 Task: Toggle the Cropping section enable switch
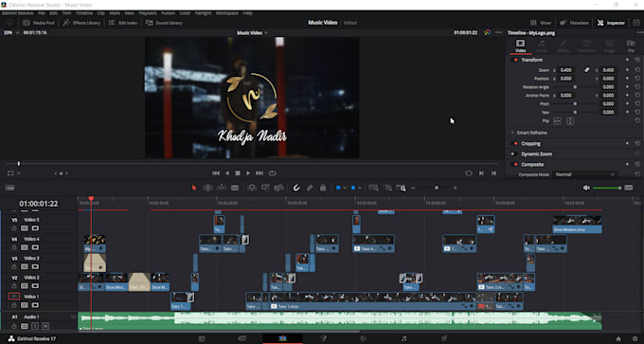[x=515, y=143]
